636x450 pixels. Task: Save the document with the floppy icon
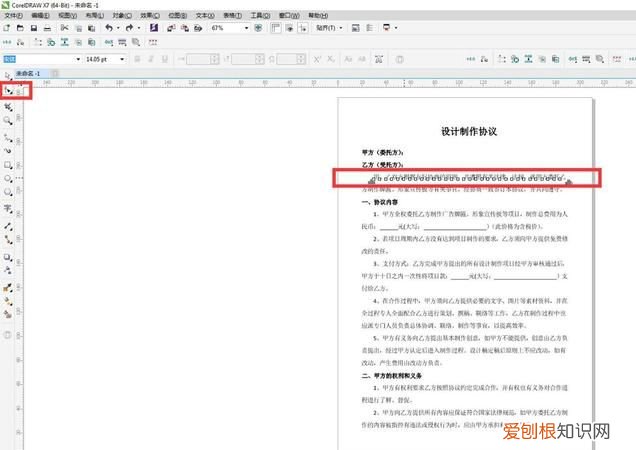(x=34, y=28)
